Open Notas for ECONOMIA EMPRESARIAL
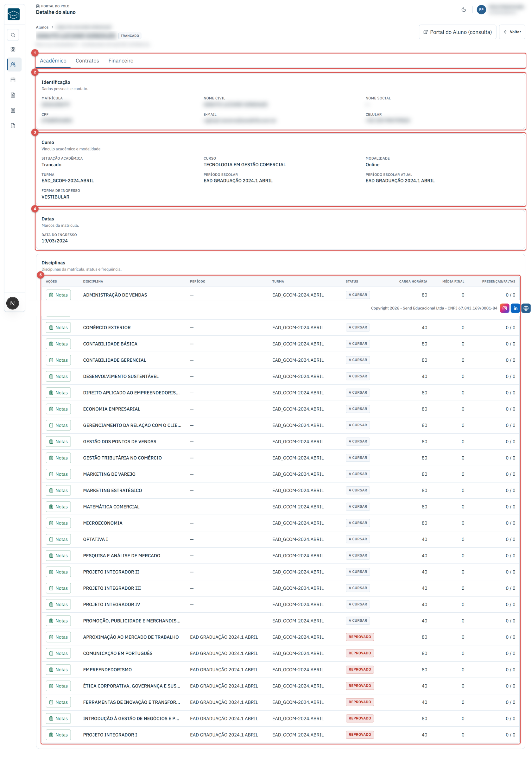Image resolution: width=532 pixels, height=773 pixels. click(x=58, y=409)
